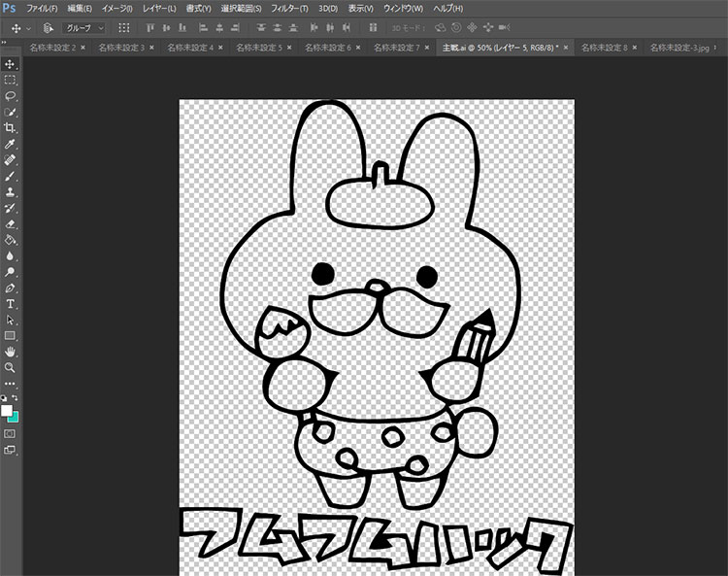Select the Rectangle shape tool
The height and width of the screenshot is (576, 728).
pyautogui.click(x=10, y=336)
